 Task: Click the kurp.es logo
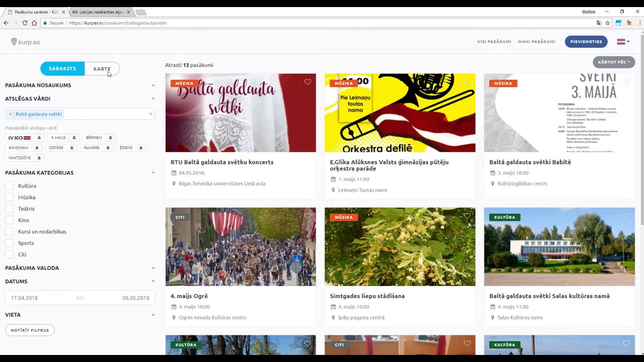pyautogui.click(x=26, y=42)
